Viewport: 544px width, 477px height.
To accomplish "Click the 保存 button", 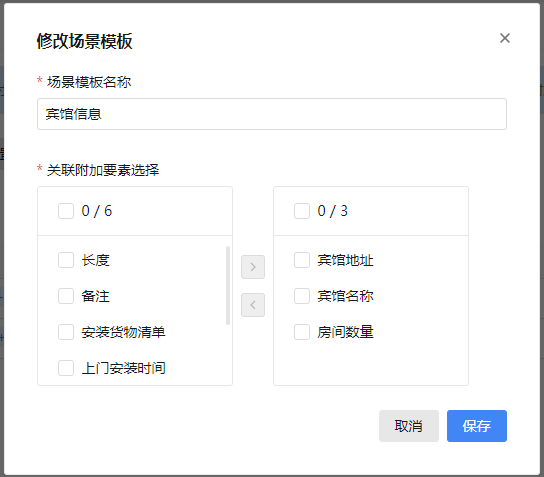I will 477,426.
